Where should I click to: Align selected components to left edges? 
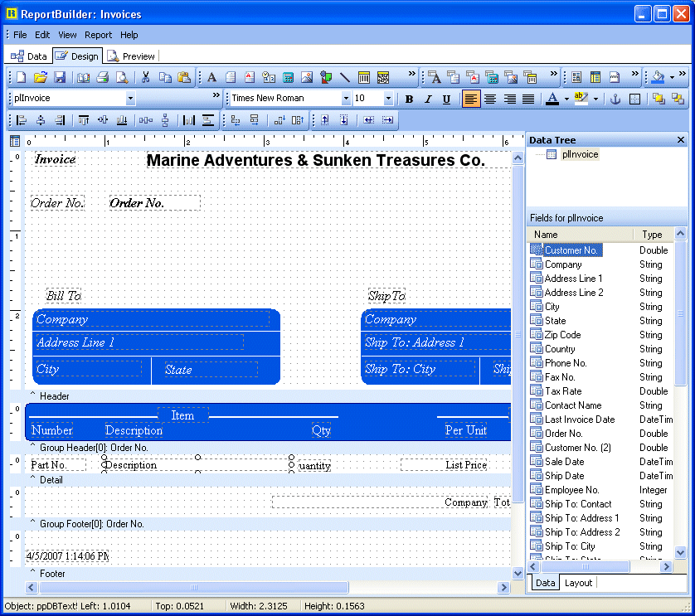[22, 120]
